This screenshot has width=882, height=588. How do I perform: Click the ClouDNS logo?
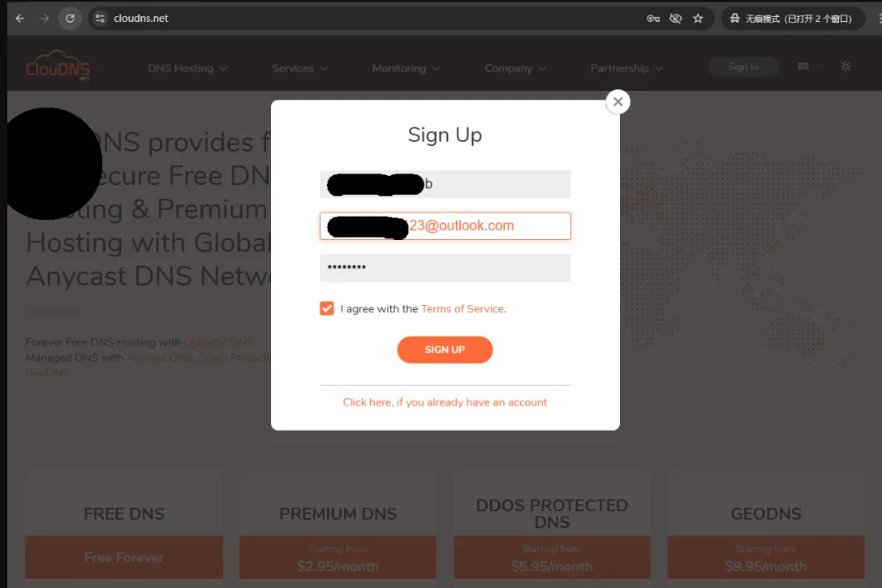tap(58, 66)
